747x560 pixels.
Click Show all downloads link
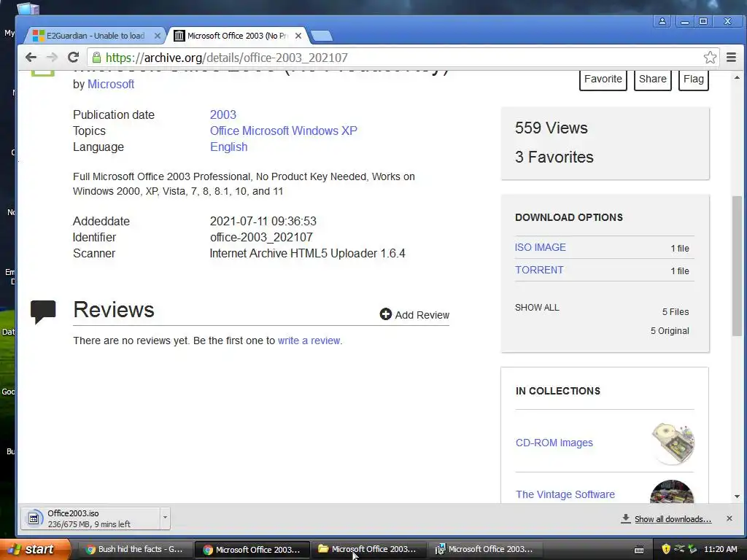[x=673, y=519]
